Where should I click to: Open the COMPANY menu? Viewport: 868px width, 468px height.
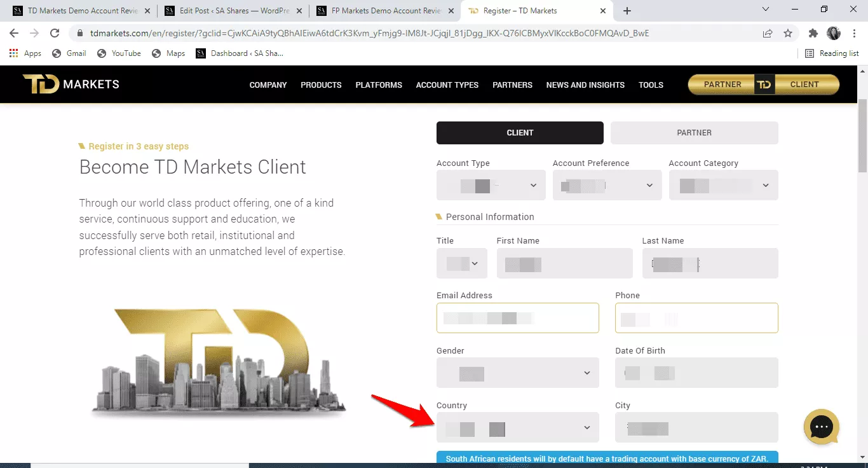[268, 85]
